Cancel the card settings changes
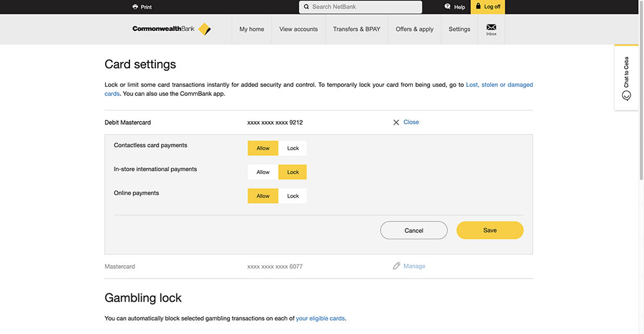 [413, 230]
